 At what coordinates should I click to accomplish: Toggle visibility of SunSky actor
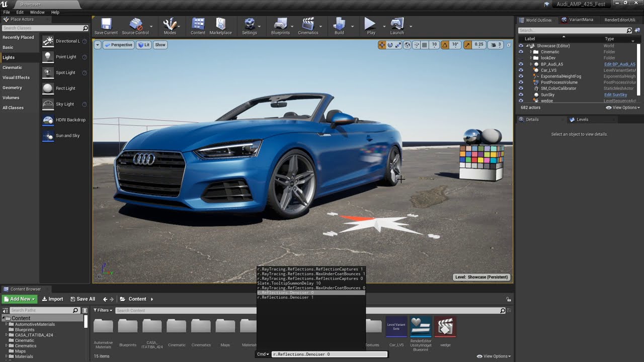point(521,95)
